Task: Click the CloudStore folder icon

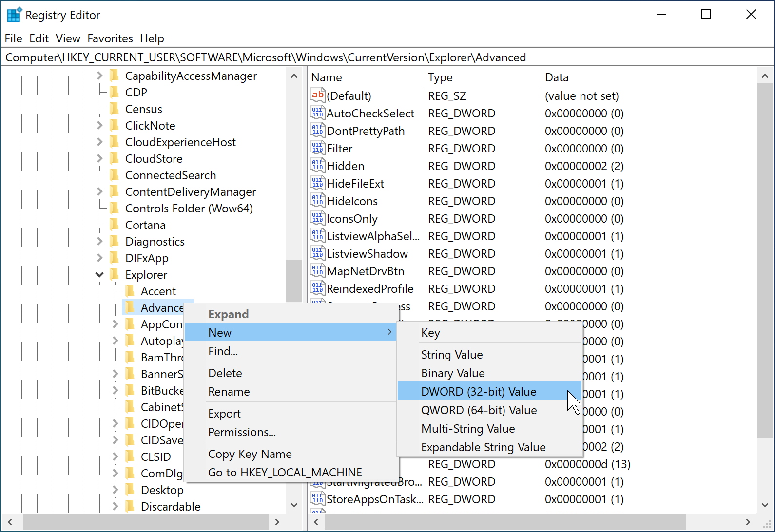Action: (115, 158)
